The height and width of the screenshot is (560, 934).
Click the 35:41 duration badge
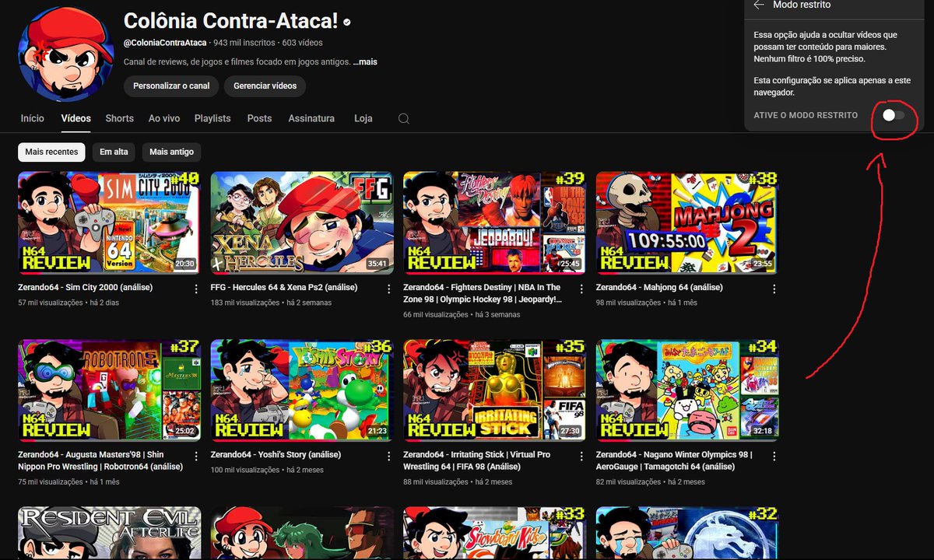377,264
